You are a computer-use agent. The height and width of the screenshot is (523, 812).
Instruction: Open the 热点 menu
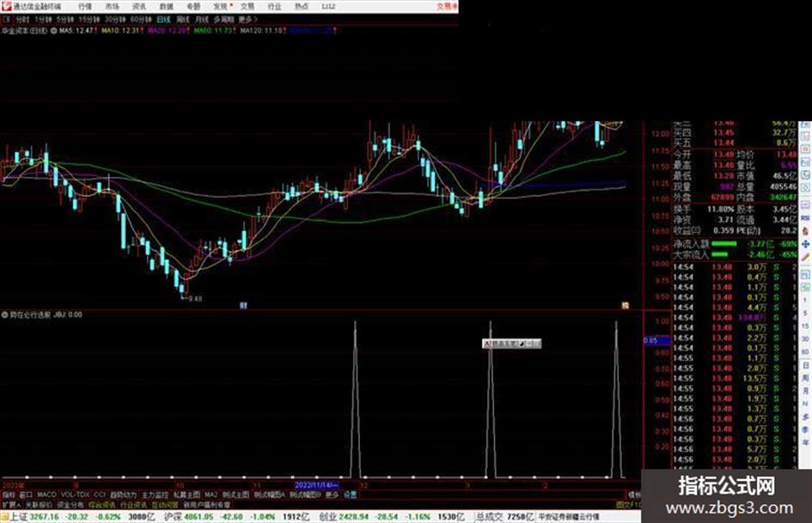[302, 6]
